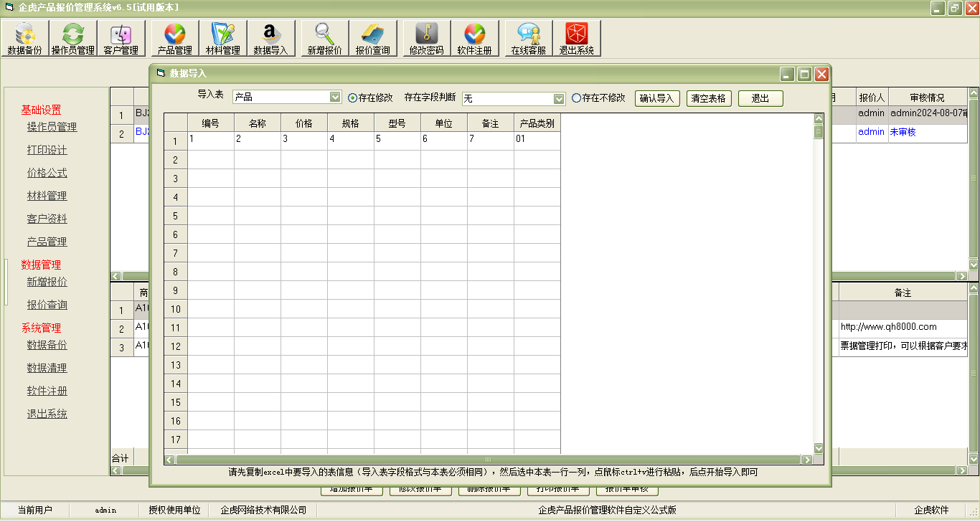Viewport: 980px width, 522px height.
Task: Open the 数据备份 toolbar icon
Action: [25, 38]
